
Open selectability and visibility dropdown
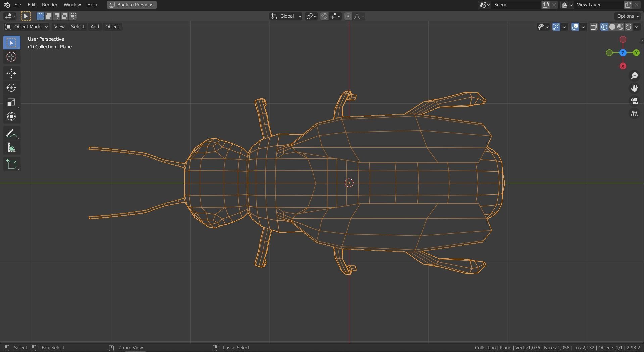point(543,27)
